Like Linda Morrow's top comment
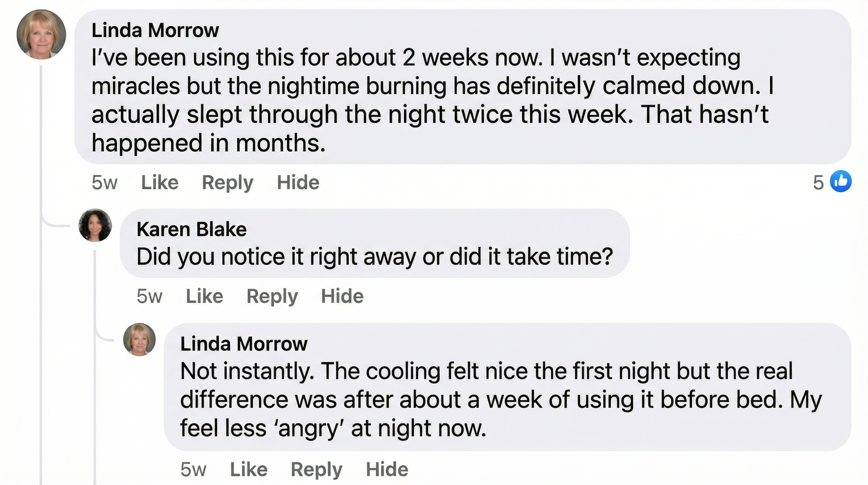 click(160, 183)
